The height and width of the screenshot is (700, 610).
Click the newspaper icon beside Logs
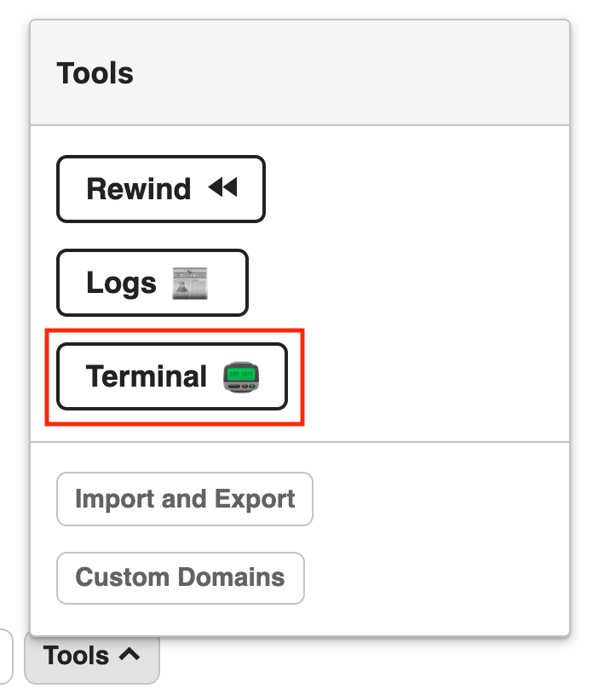pyautogui.click(x=190, y=283)
